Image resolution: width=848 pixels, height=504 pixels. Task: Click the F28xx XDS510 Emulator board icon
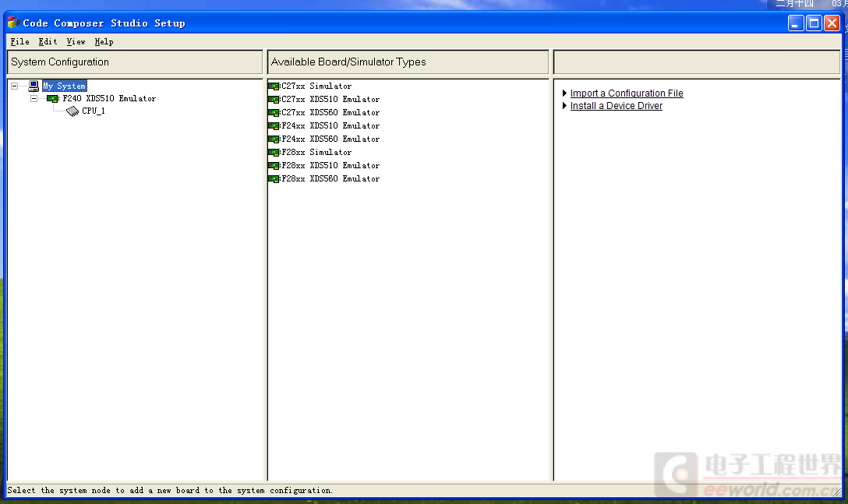[274, 165]
